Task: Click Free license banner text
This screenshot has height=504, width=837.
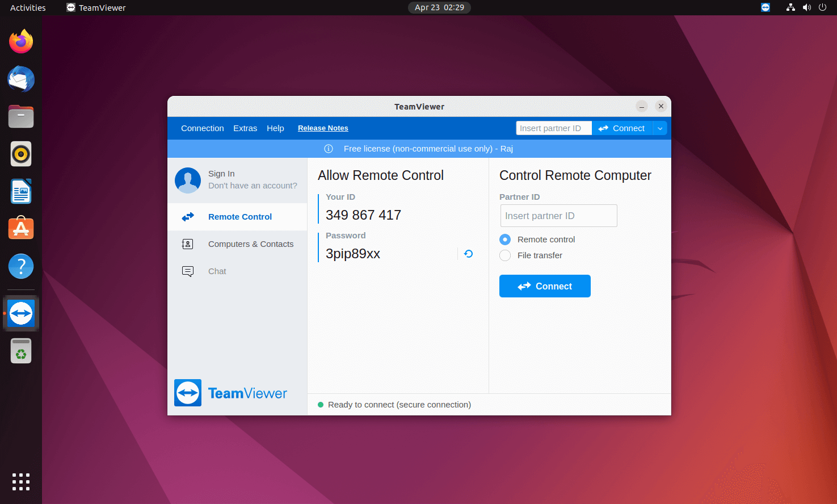Action: 428,149
